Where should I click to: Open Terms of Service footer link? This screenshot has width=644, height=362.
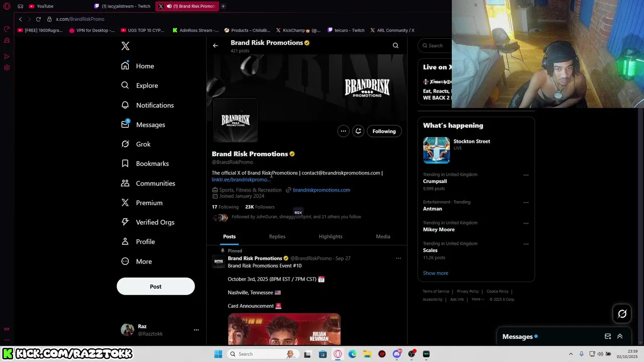pyautogui.click(x=436, y=292)
